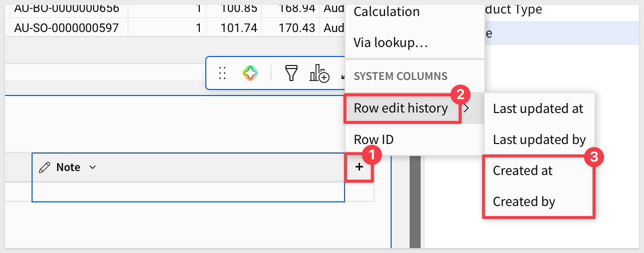This screenshot has height=253, width=644.
Task: Open the colorful AI assistant icon
Action: point(250,73)
